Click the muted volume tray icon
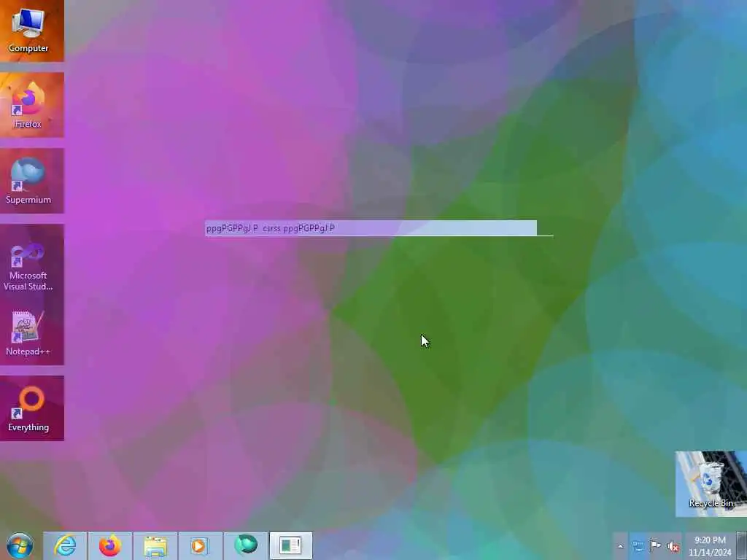 tap(673, 546)
